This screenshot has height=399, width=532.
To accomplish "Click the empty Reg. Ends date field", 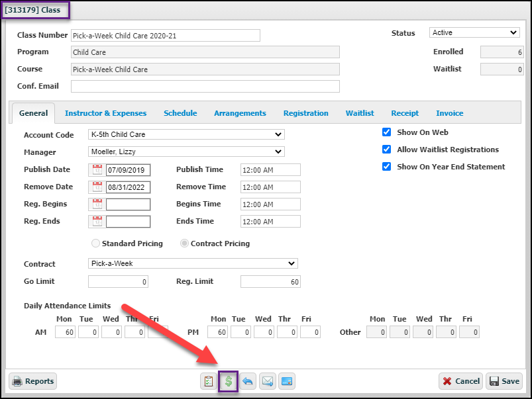I will pyautogui.click(x=129, y=222).
